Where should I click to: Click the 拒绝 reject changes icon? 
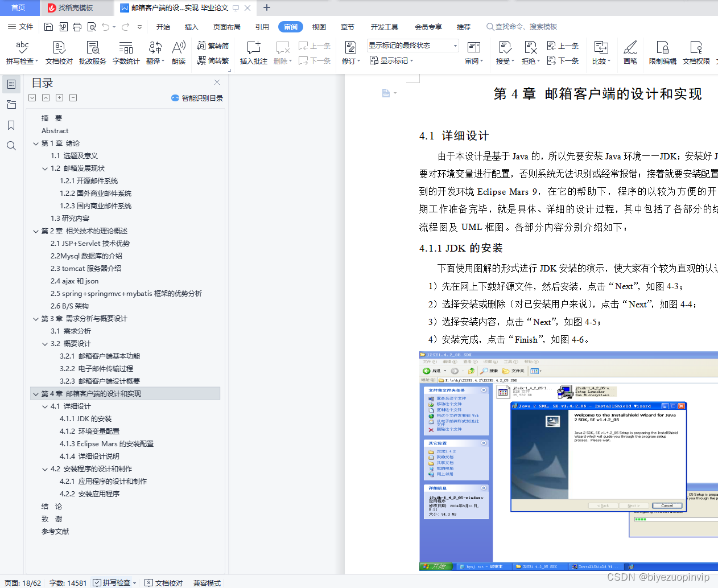(x=530, y=47)
